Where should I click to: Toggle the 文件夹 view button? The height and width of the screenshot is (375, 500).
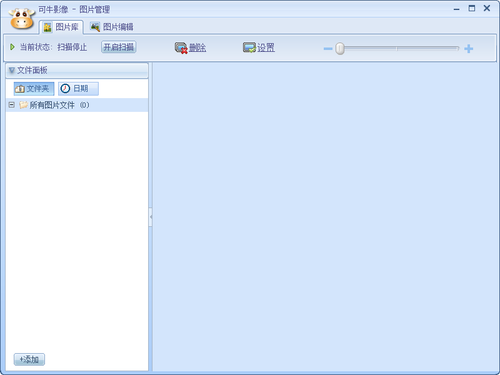[34, 89]
